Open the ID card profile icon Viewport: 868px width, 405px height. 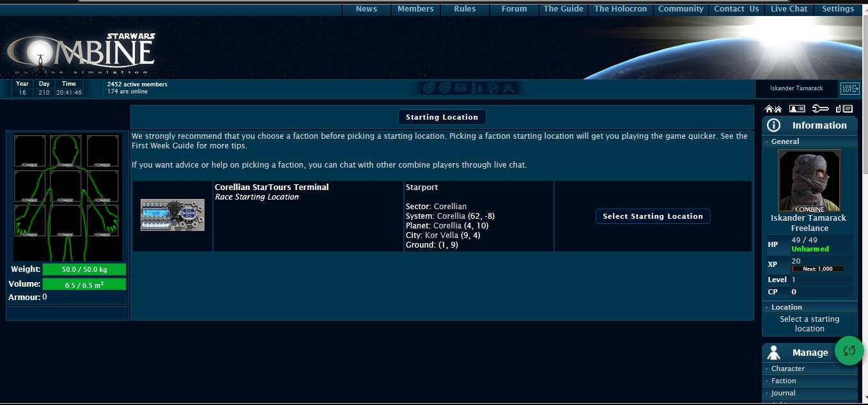click(x=796, y=109)
